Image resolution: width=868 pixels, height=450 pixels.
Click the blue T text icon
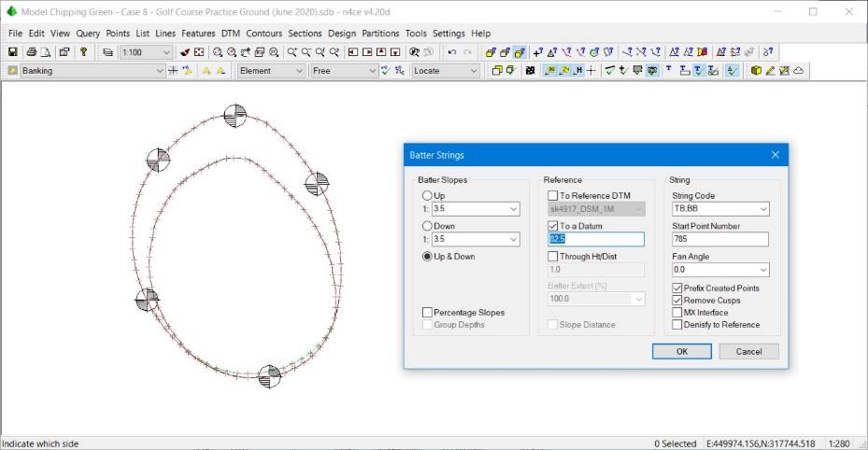pyautogui.click(x=669, y=69)
